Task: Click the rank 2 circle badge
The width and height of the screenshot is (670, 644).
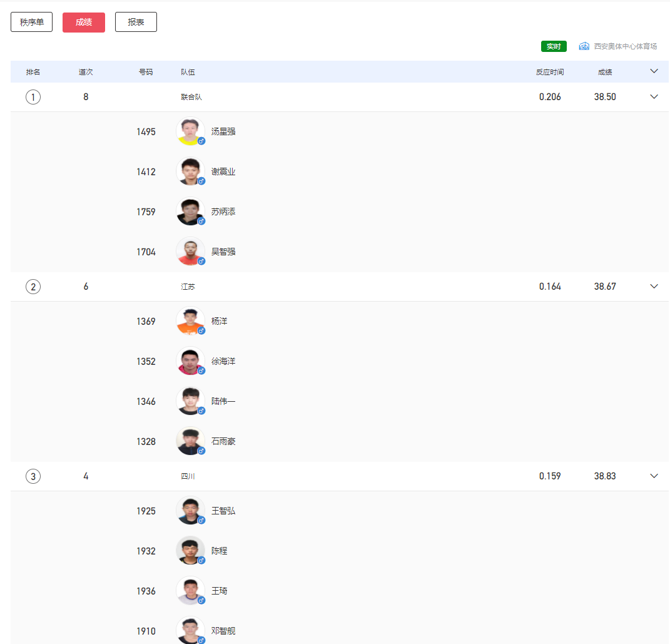Action: (33, 287)
